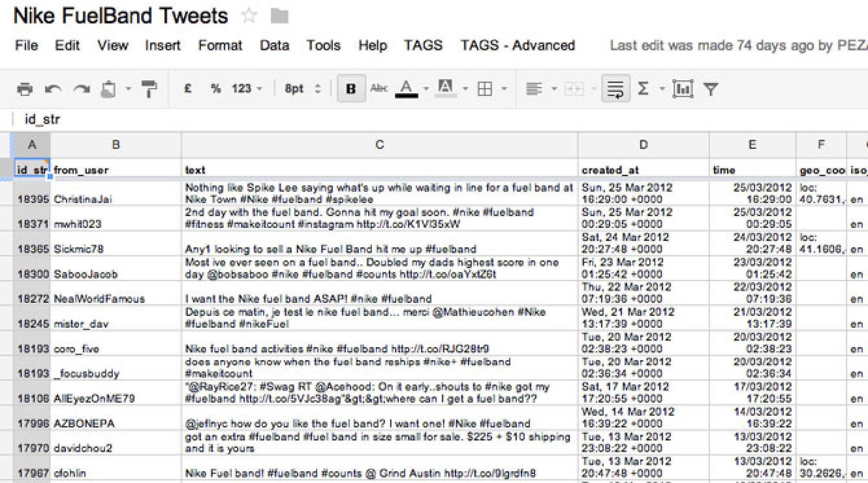Click the redo arrow icon

click(81, 89)
